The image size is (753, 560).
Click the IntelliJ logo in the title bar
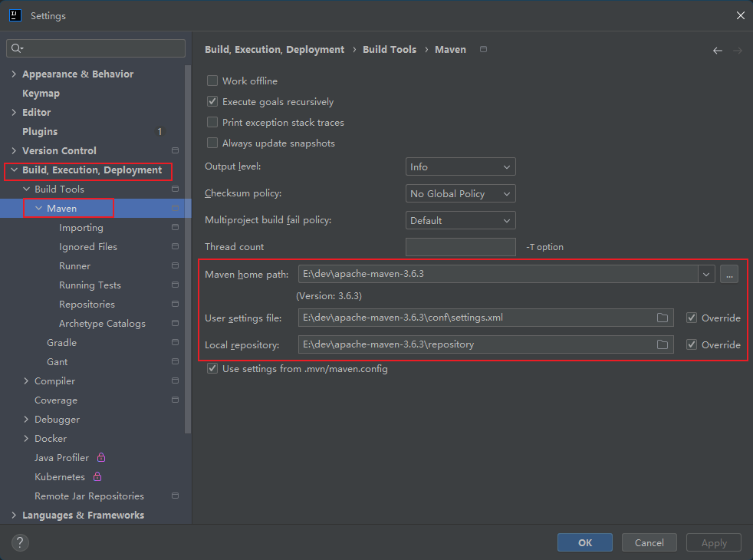pyautogui.click(x=15, y=15)
